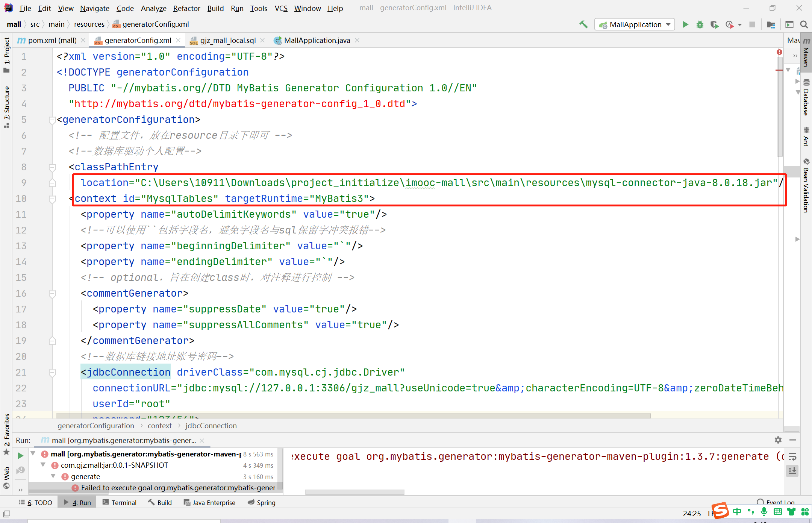Open the TODO tool window
Image resolution: width=812 pixels, height=523 pixels.
point(36,502)
